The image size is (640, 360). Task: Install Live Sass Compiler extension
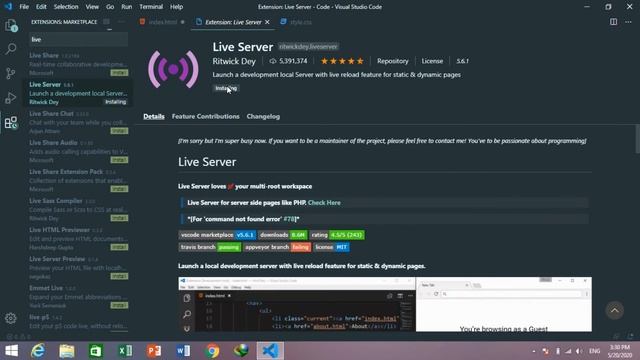point(119,218)
